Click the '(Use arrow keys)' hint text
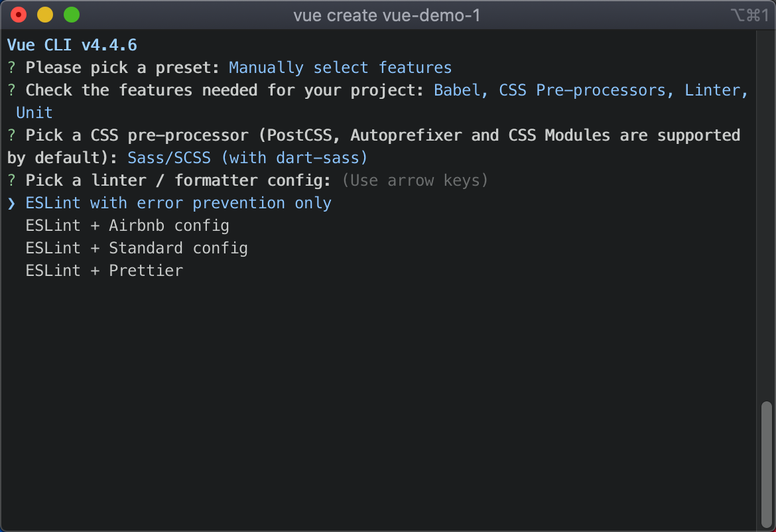 click(x=415, y=180)
